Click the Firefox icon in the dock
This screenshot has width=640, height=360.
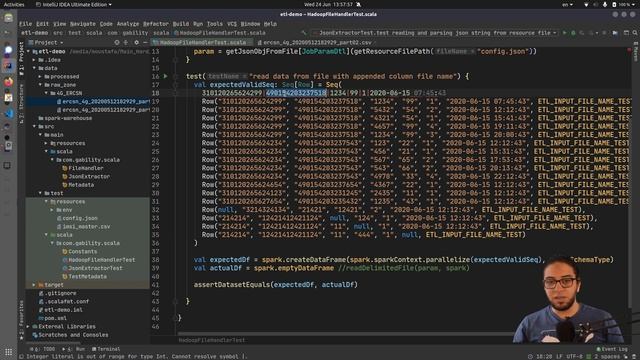[x=8, y=82]
